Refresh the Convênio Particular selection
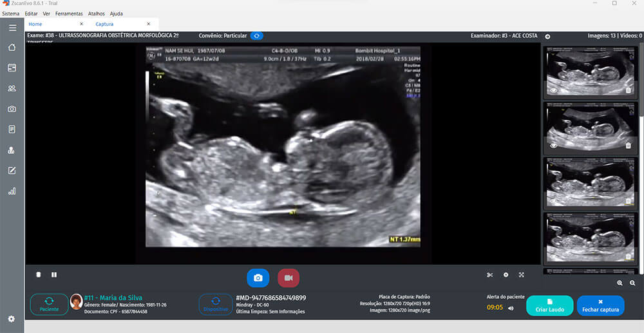 257,35
